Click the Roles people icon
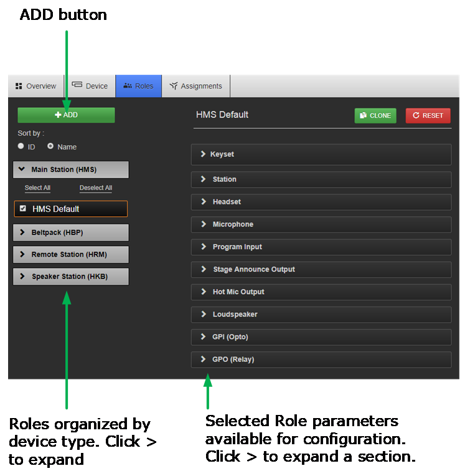Viewport: 460px width, 476px height. tap(128, 85)
